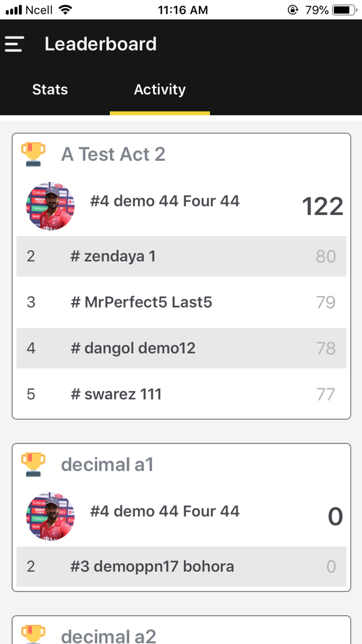Open leader avatar in A Test Act 2
Image resolution: width=362 pixels, height=644 pixels.
click(50, 206)
